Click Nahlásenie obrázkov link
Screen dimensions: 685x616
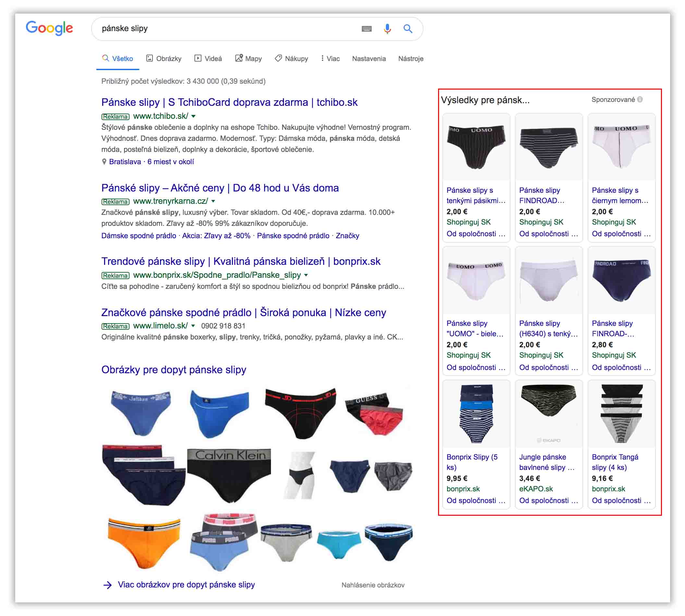point(373,585)
